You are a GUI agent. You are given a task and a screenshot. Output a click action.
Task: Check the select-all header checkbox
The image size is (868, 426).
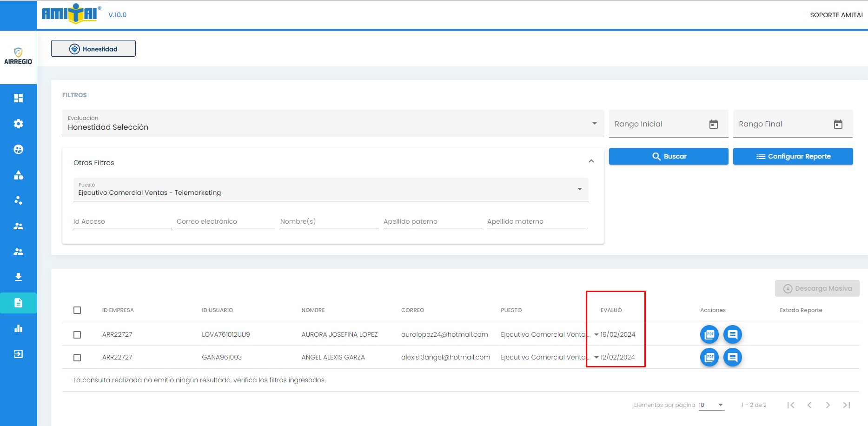coord(77,310)
